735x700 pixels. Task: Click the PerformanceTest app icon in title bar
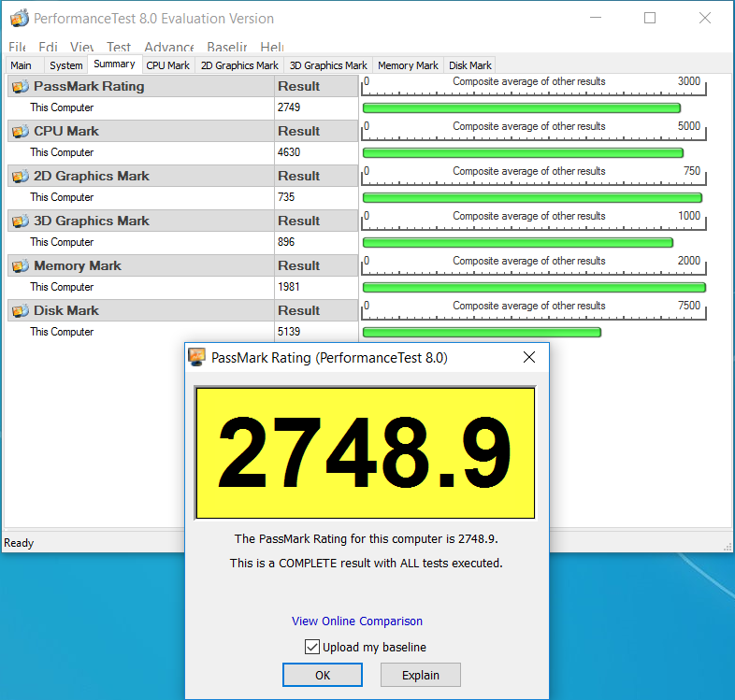click(20, 19)
